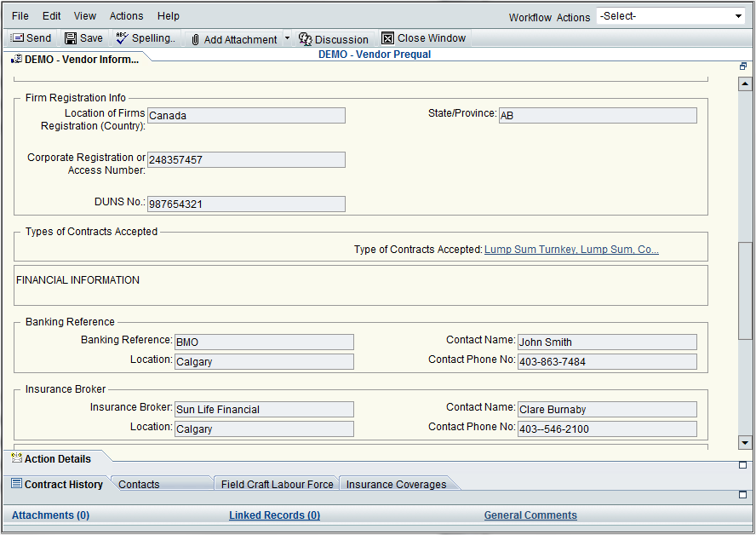
Task: Click the Add Attachment paperclip icon
Action: 195,39
